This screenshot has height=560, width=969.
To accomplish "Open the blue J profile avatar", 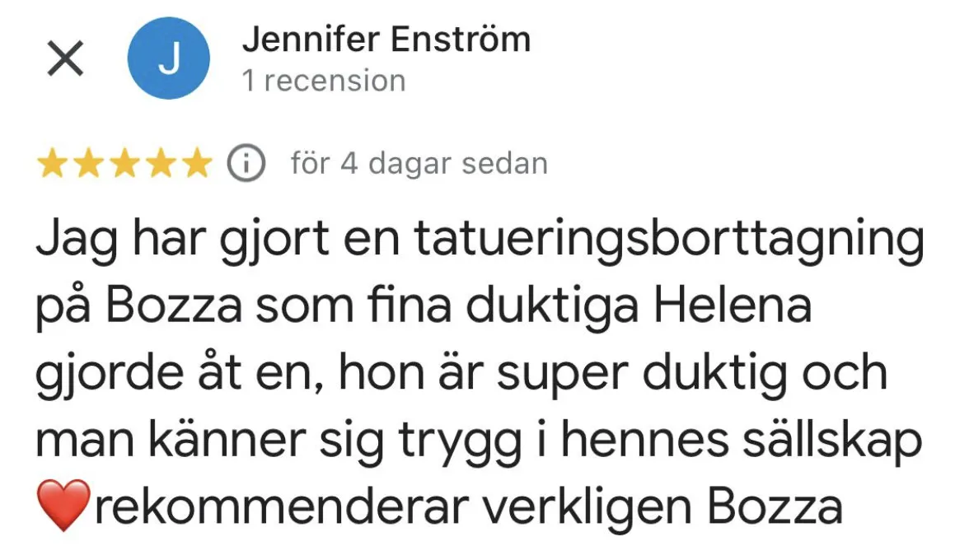I will click(x=169, y=58).
